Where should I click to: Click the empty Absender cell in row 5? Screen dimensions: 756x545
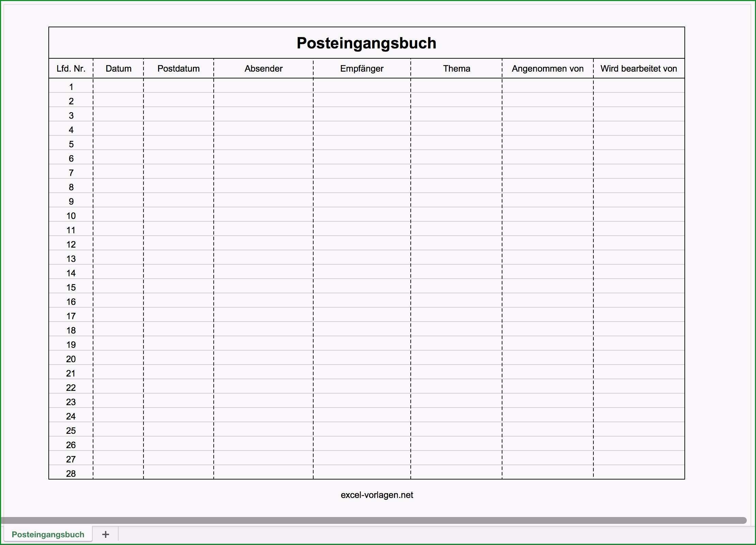(263, 143)
